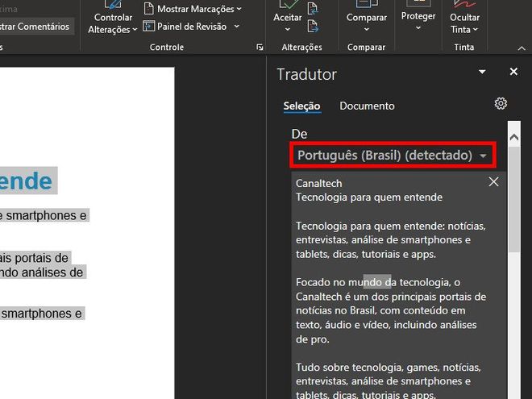
Task: Expand the Comparar dropdown arrow
Action: [367, 30]
